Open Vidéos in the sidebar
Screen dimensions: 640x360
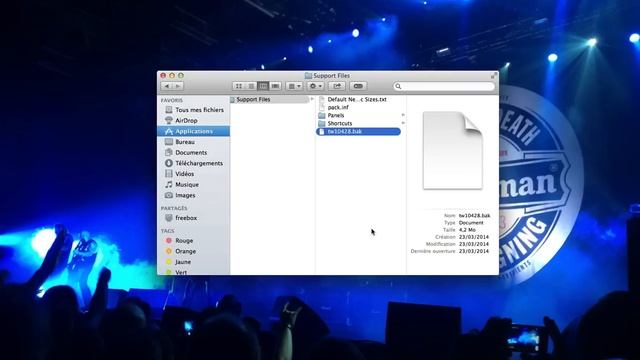point(193,173)
